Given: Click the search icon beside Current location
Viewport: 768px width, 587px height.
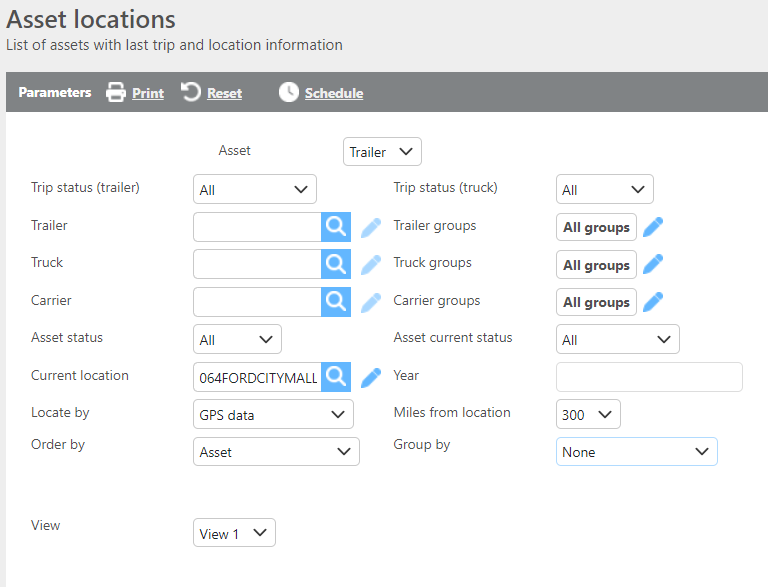Looking at the screenshot, I should pyautogui.click(x=337, y=377).
